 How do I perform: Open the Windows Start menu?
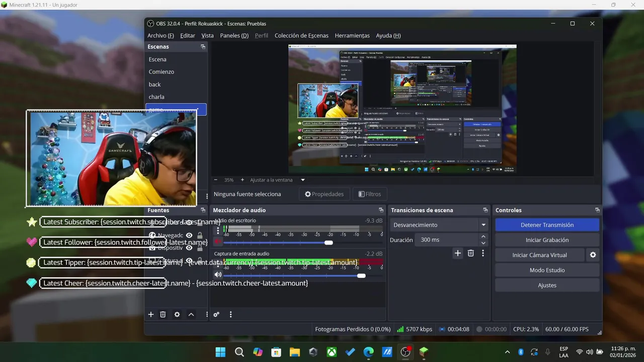click(x=220, y=352)
